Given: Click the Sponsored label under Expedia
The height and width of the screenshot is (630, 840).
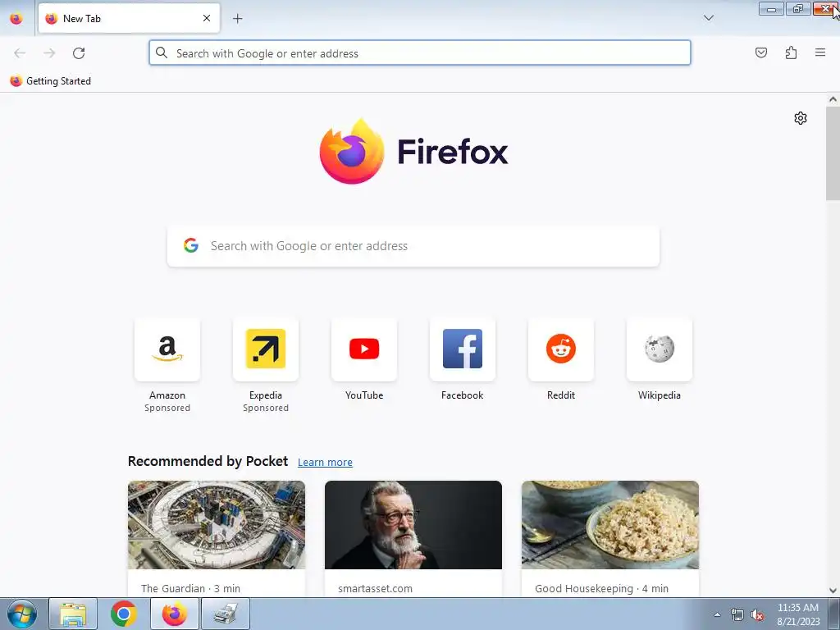Looking at the screenshot, I should pos(266,409).
